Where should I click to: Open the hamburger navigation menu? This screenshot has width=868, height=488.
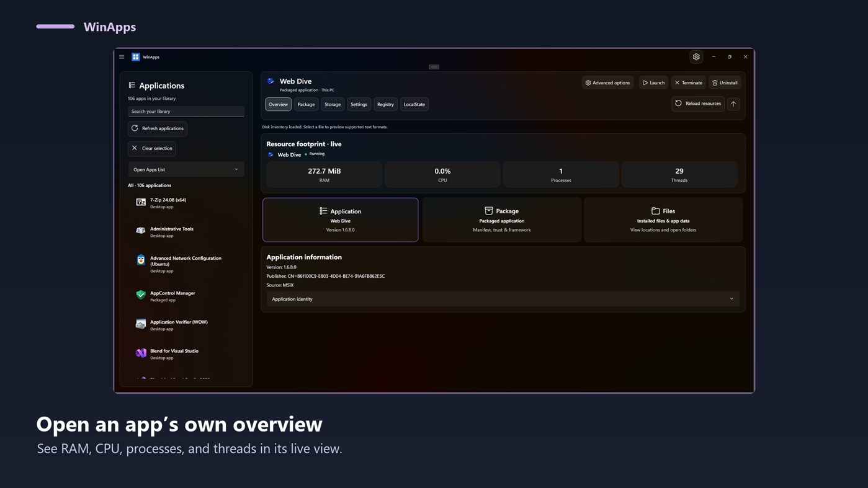pyautogui.click(x=122, y=57)
